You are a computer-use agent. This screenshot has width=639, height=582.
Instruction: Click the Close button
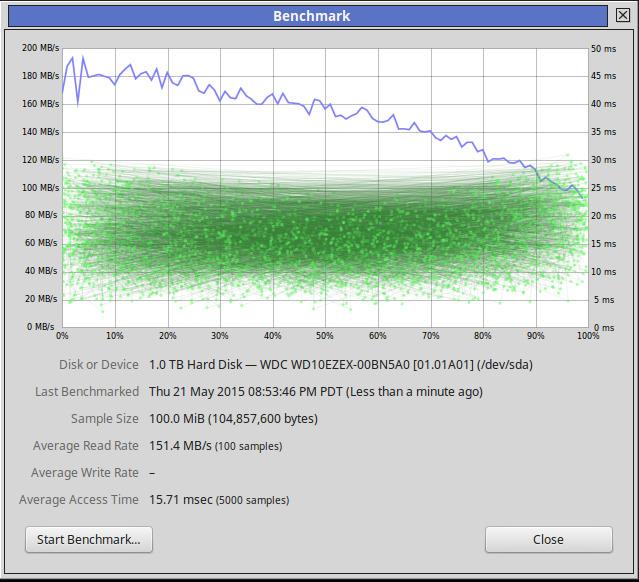click(x=549, y=539)
